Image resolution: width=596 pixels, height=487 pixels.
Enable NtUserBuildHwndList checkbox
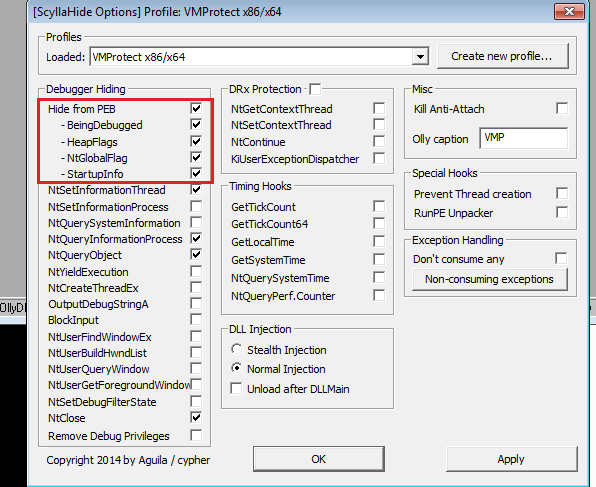click(x=196, y=352)
